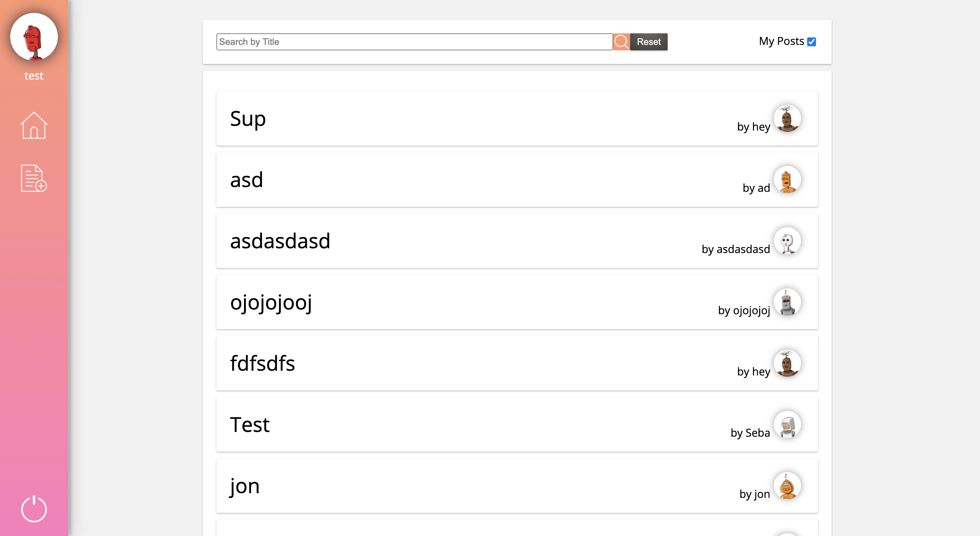Click Seba's robot avatar
The width and height of the screenshot is (980, 536).
(x=787, y=424)
